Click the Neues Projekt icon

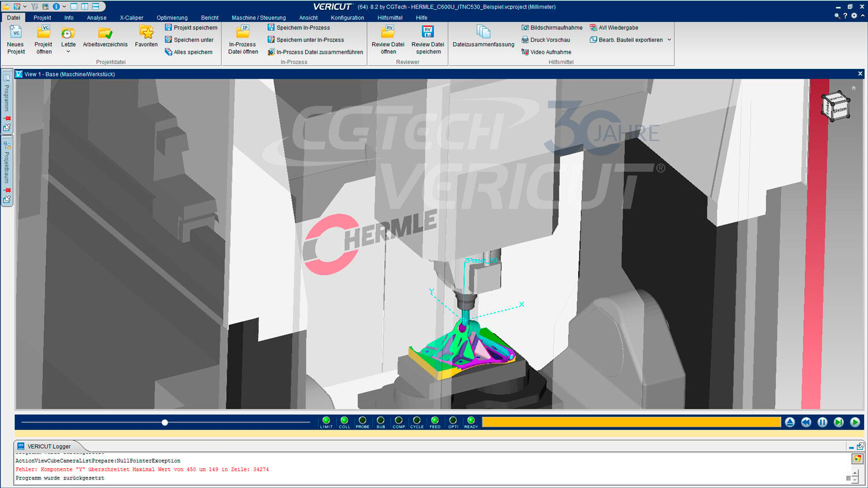tap(16, 32)
